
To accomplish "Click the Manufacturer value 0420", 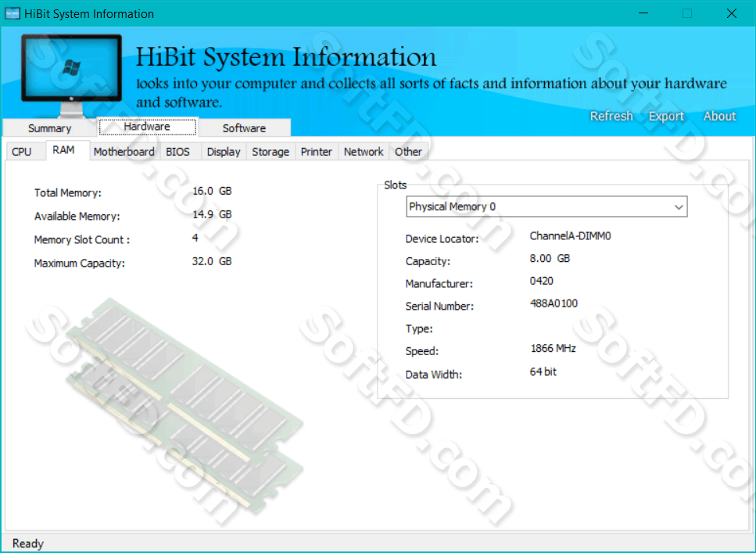I will 542,281.
